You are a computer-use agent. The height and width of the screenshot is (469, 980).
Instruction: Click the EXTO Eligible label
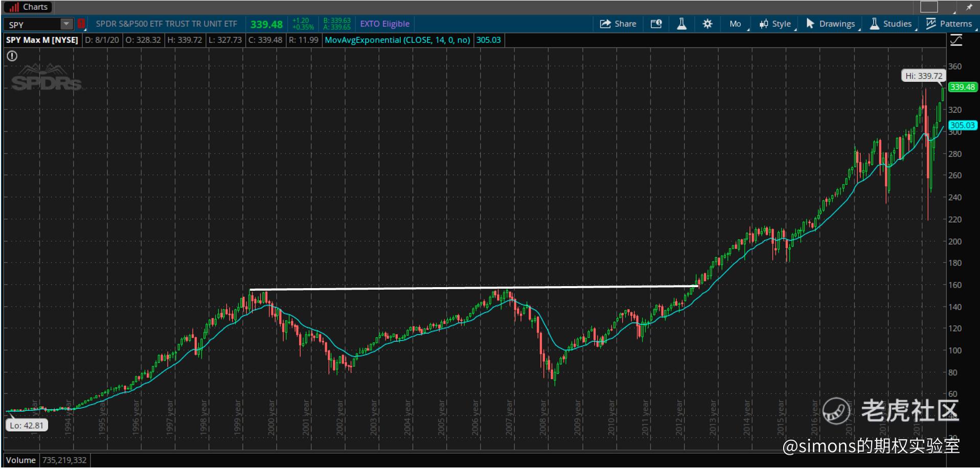[385, 24]
